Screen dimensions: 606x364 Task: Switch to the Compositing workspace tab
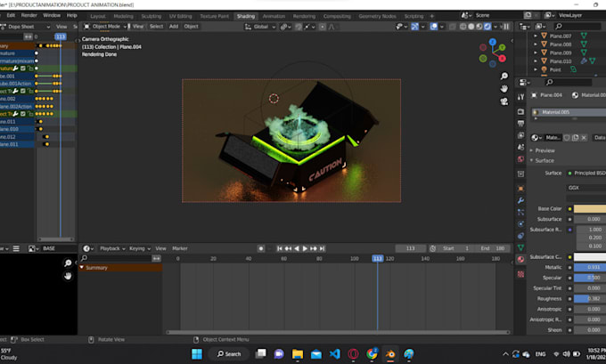click(x=337, y=16)
